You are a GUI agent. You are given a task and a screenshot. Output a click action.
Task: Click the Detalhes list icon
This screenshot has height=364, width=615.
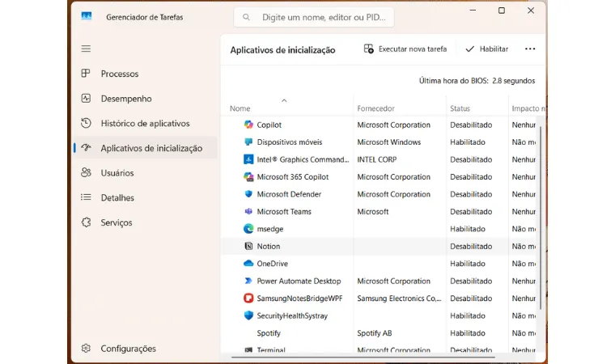pos(86,197)
